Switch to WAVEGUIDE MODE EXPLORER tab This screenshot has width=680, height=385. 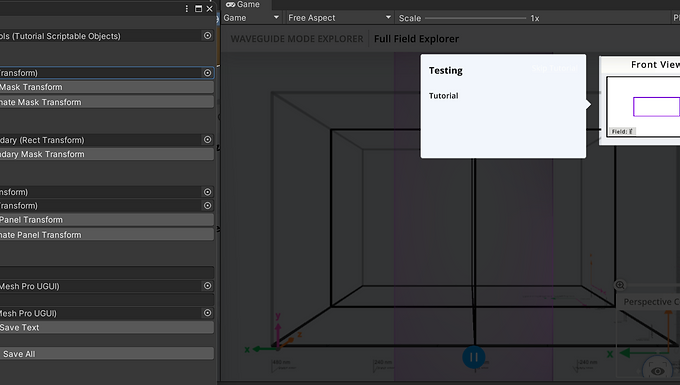point(297,39)
